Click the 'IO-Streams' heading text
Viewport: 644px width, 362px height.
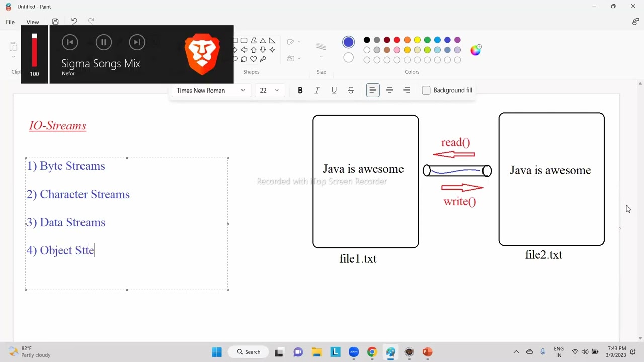pos(57,126)
